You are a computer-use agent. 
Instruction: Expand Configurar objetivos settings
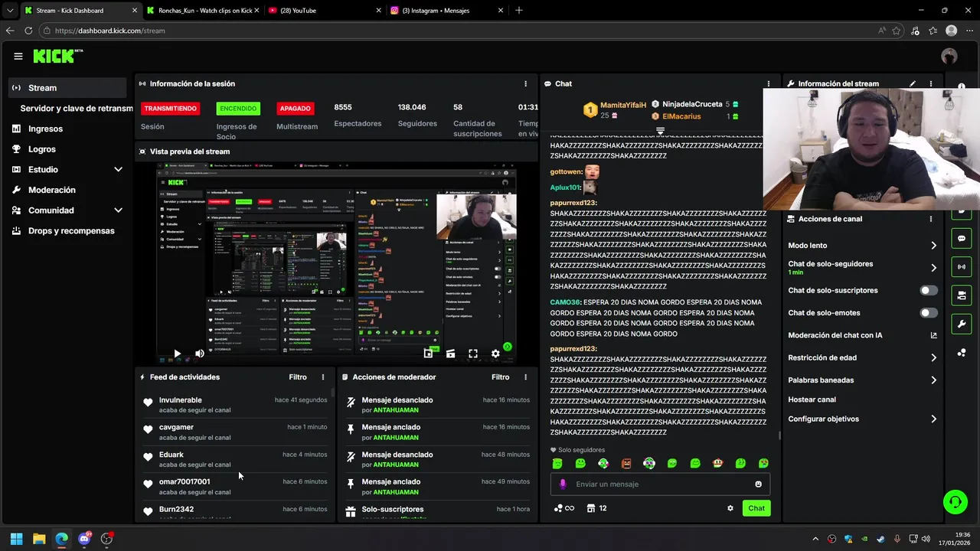933,419
